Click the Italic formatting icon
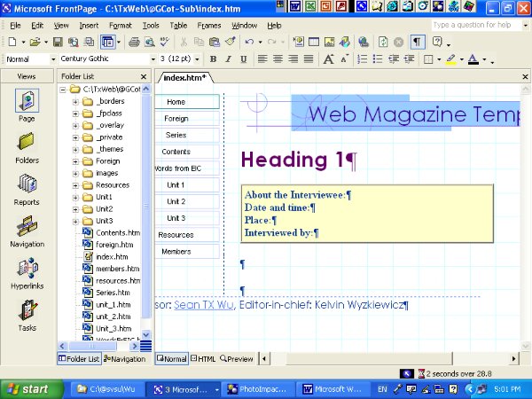The width and height of the screenshot is (532, 399). [228, 59]
